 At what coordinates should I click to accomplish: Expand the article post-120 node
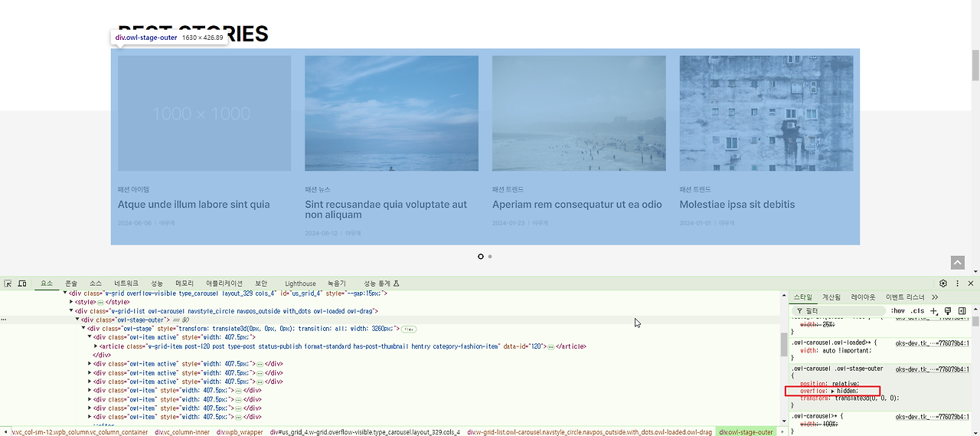(x=96, y=346)
